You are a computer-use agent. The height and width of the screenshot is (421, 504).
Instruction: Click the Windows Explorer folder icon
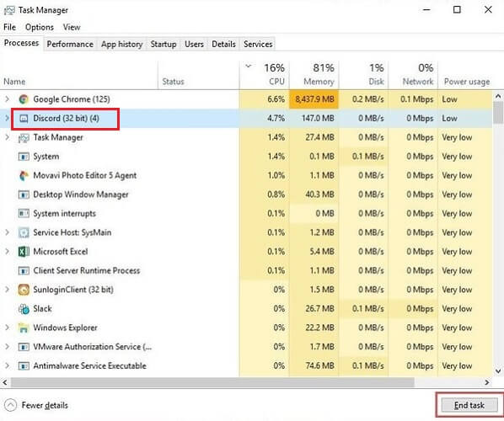[24, 328]
